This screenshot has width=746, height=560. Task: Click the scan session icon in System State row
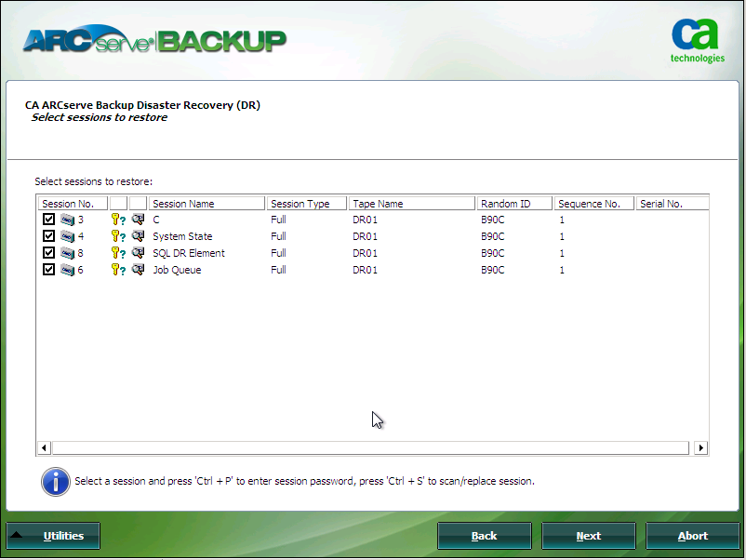pyautogui.click(x=138, y=235)
